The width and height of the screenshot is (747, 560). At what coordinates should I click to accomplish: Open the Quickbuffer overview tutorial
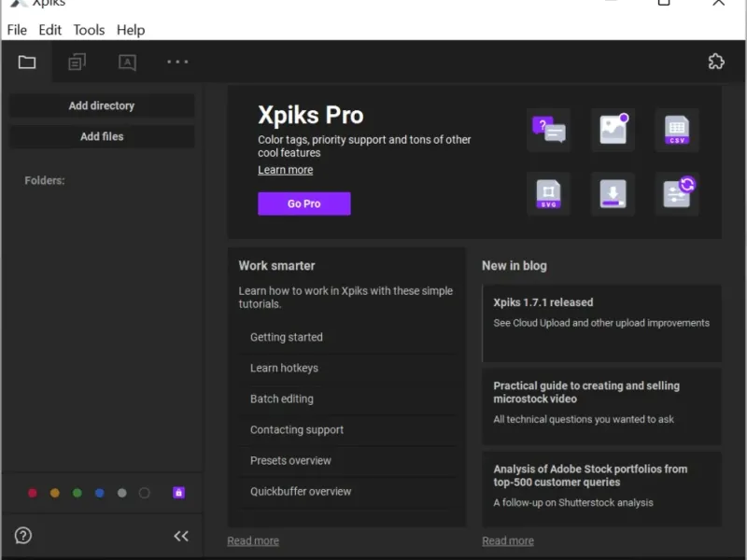(347, 492)
